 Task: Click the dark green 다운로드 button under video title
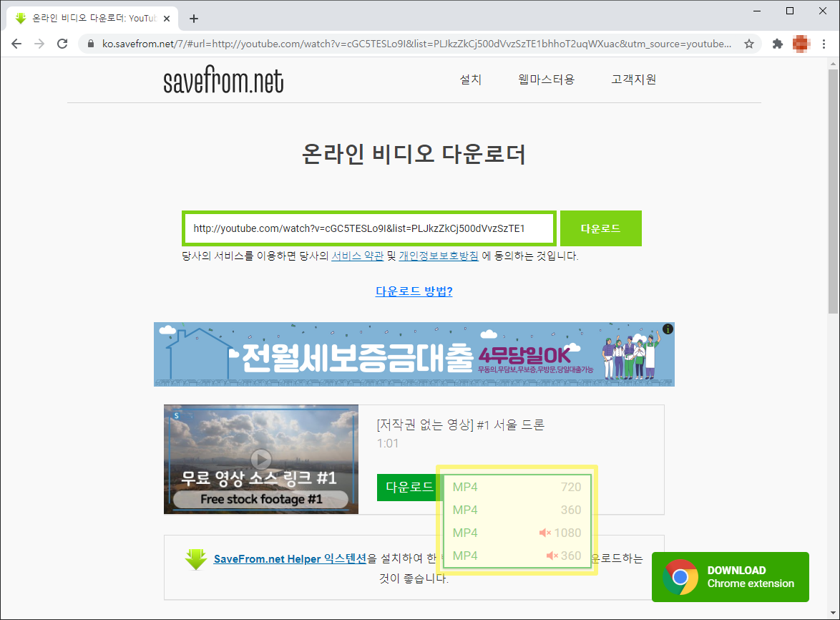409,487
